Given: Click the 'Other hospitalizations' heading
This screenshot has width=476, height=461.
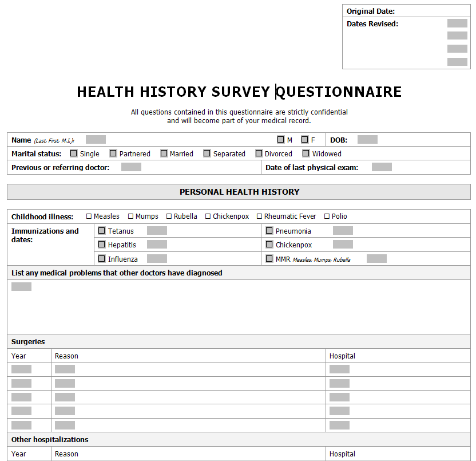Looking at the screenshot, I should point(50,439).
